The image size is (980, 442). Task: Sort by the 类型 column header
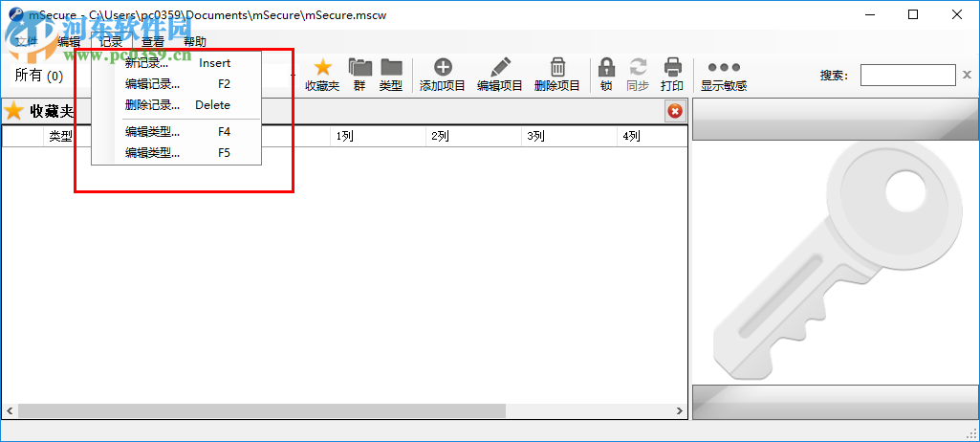[x=60, y=136]
